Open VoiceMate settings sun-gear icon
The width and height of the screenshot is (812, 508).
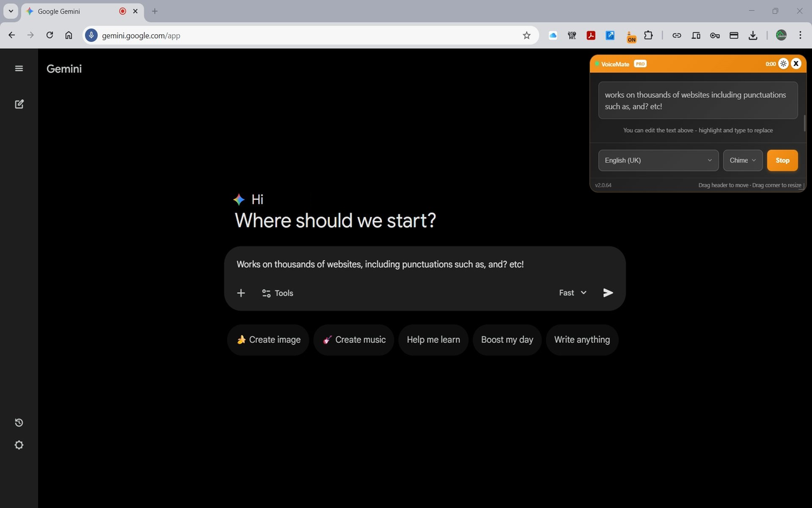click(x=783, y=63)
